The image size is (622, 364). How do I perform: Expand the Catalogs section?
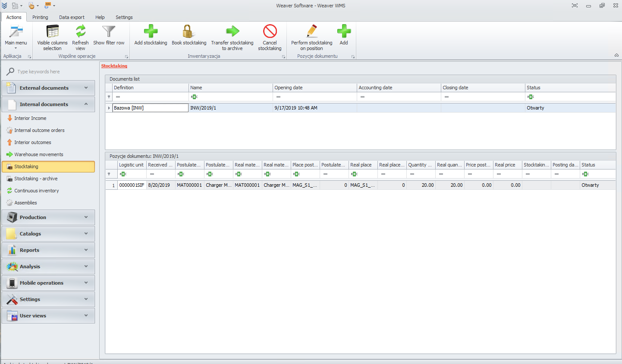[48, 234]
